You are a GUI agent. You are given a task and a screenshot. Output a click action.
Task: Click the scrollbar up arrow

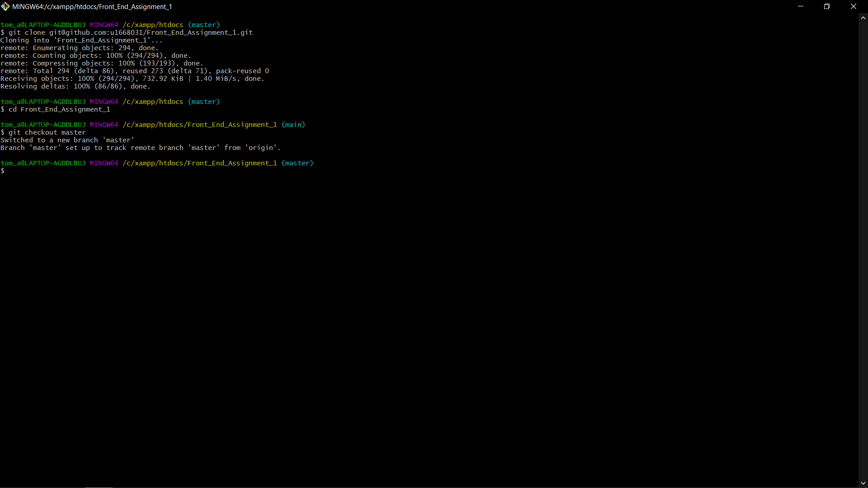[x=863, y=18]
